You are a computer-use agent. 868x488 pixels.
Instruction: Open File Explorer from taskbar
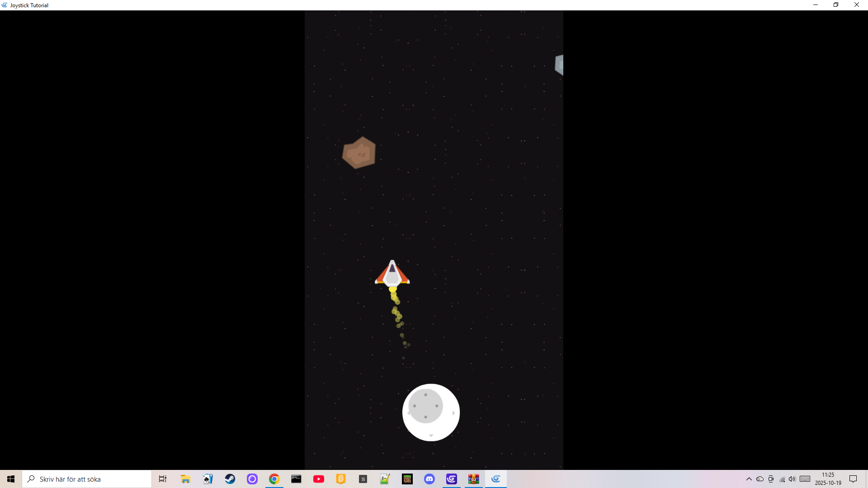[185, 479]
